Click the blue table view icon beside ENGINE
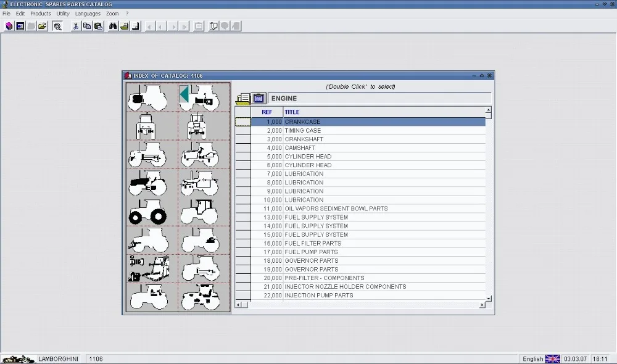The image size is (617, 364). [259, 98]
